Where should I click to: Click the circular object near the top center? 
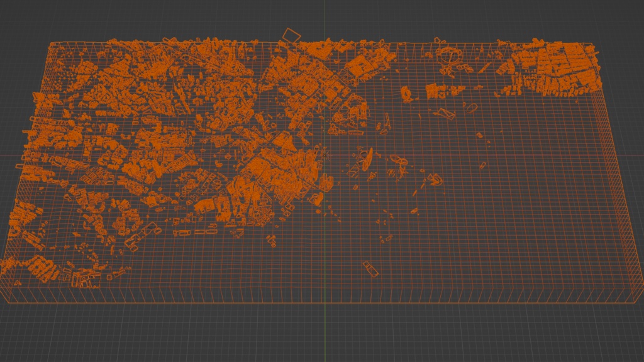coord(448,57)
